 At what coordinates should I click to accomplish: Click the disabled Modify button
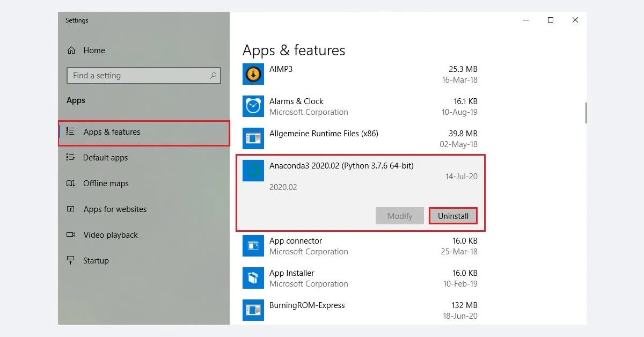[399, 216]
